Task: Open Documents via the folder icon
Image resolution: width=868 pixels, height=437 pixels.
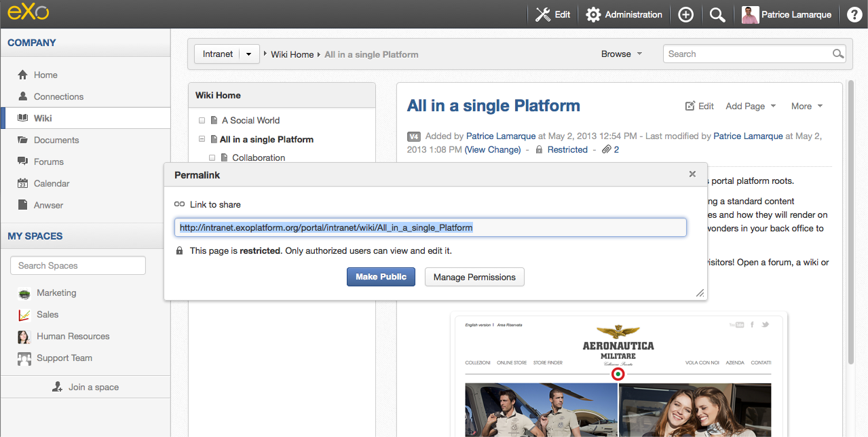Action: coord(22,140)
